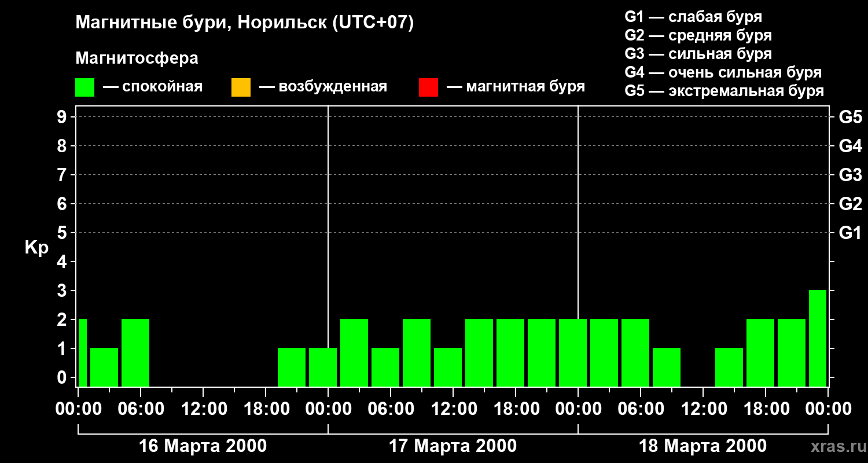The image size is (868, 463).
Task: Open the xras.ru watermark link
Action: click(835, 446)
